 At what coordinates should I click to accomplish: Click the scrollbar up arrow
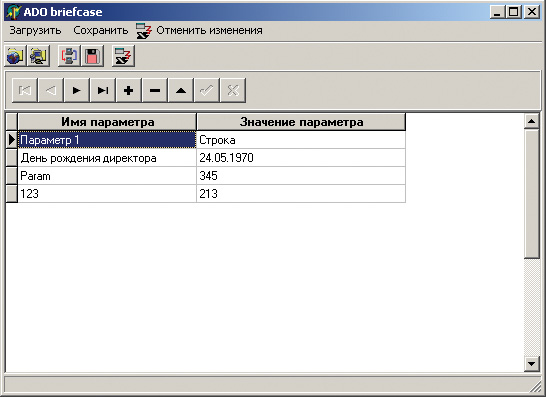[x=531, y=121]
